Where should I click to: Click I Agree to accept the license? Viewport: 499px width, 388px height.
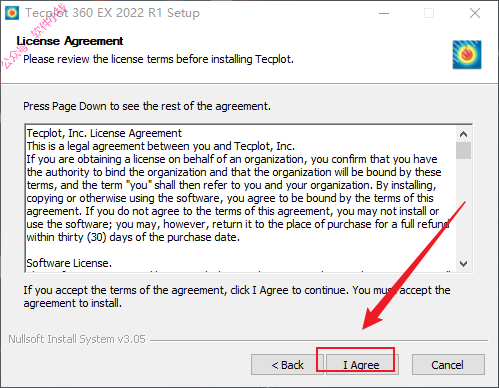pos(362,365)
